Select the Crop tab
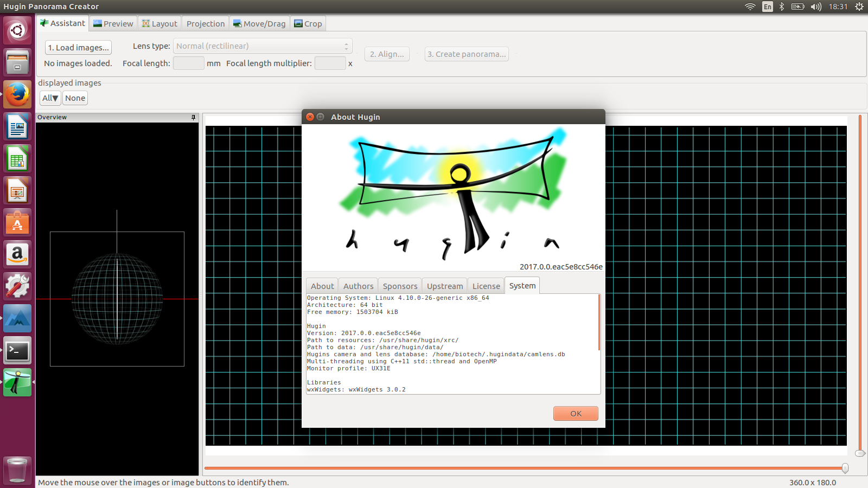 (308, 24)
